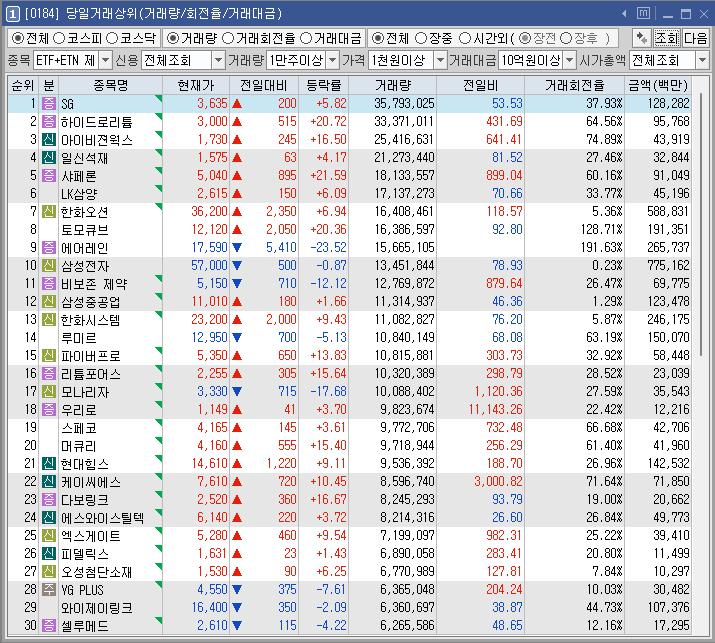This screenshot has height=643, width=715.
Task: Click the 신 badge on 일신석재 row
Action: click(49, 157)
